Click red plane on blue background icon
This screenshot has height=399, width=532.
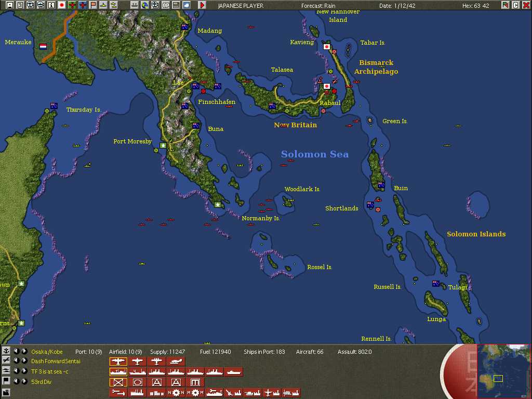pos(83,5)
